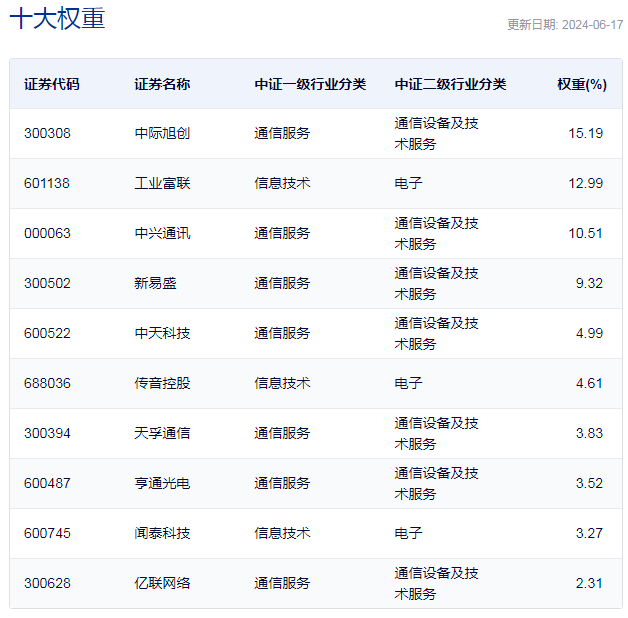Click the 中证一级行业分类 column header

click(x=310, y=84)
